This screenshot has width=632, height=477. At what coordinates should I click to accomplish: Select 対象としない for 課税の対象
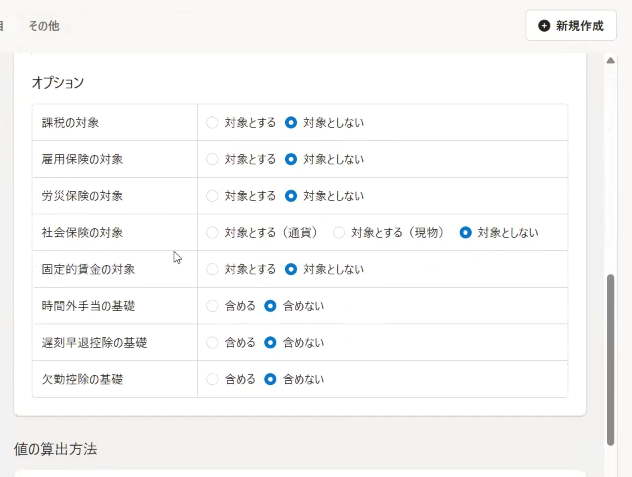(291, 123)
